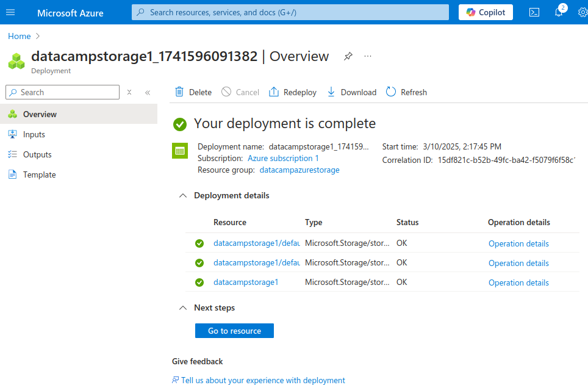This screenshot has width=588, height=385.
Task: Click the Outputs list icon in the sidebar
Action: (x=12, y=154)
